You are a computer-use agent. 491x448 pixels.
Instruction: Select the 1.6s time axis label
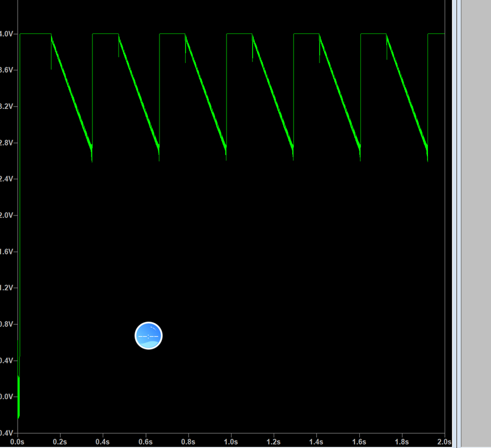coord(359,442)
